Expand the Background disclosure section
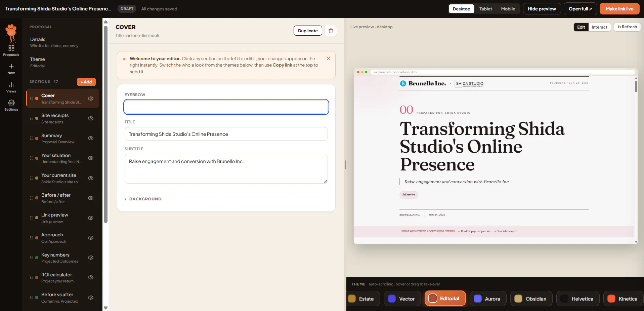Screen dimensions: 644x311 143,199
